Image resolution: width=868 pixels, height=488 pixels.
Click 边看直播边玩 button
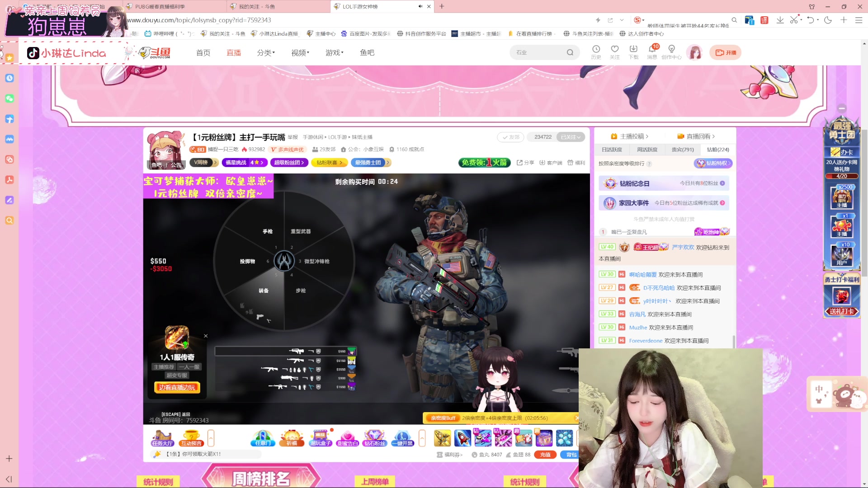point(177,388)
